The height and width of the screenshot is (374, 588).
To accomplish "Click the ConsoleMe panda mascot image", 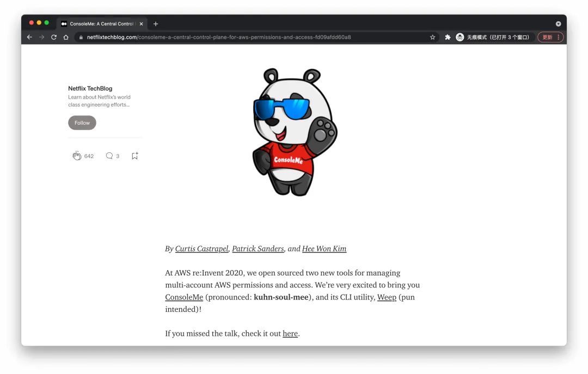I will coord(295,132).
